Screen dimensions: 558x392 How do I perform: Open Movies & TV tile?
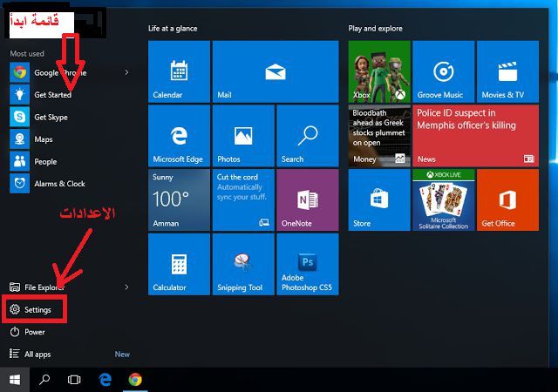tap(507, 71)
